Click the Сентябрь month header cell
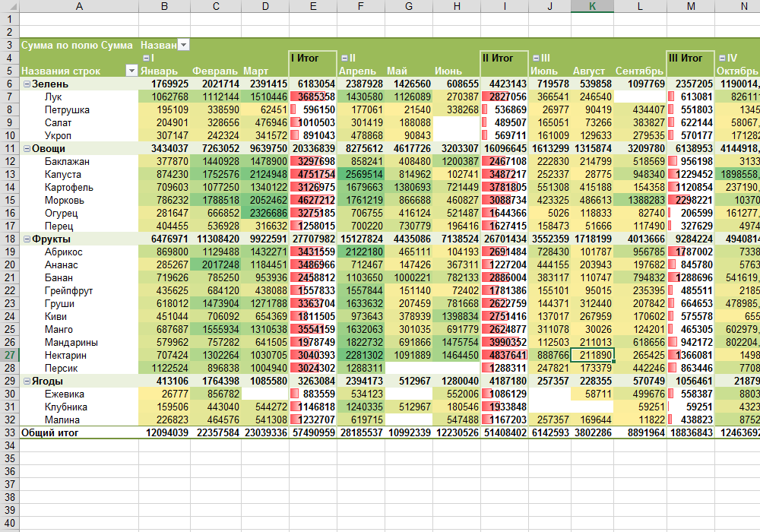Viewport: 760px width, 532px height. (x=640, y=71)
